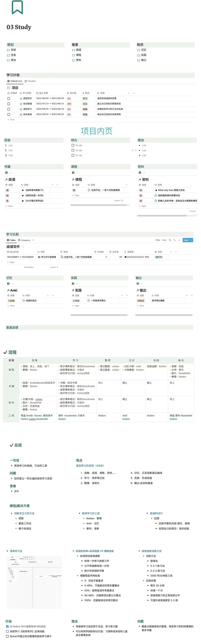201x644 pixels.
Task: Open the 学习记录 toolbar more menu
Action: click(179, 240)
